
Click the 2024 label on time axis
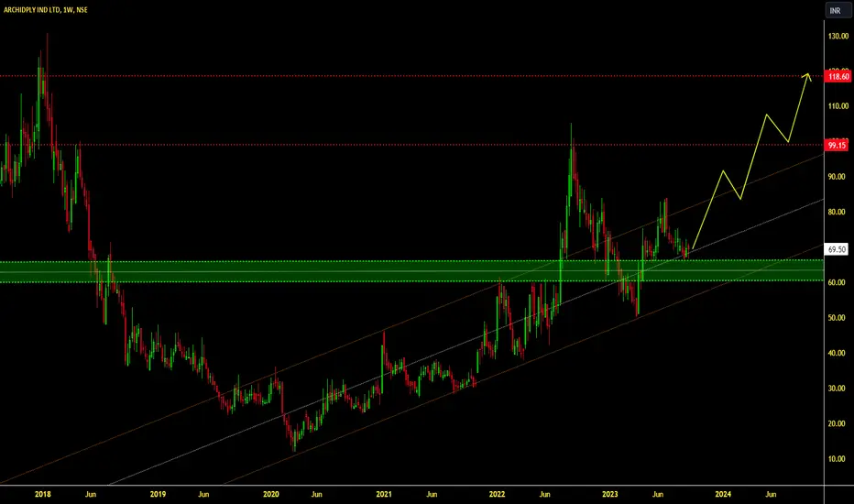(723, 494)
